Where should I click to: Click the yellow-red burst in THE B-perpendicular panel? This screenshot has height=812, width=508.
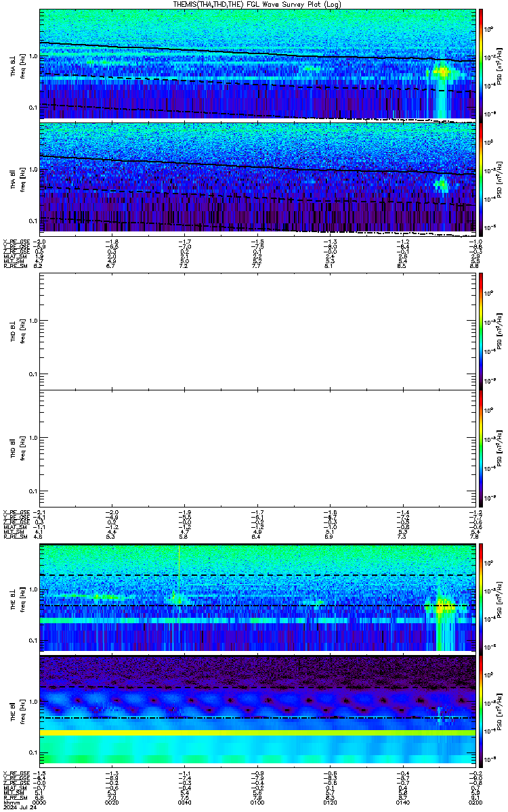[444, 606]
